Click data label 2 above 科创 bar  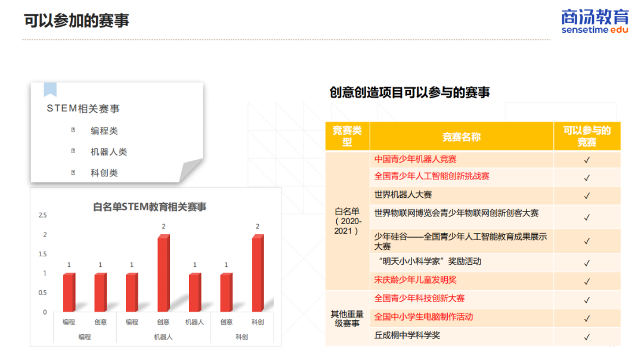point(258,226)
